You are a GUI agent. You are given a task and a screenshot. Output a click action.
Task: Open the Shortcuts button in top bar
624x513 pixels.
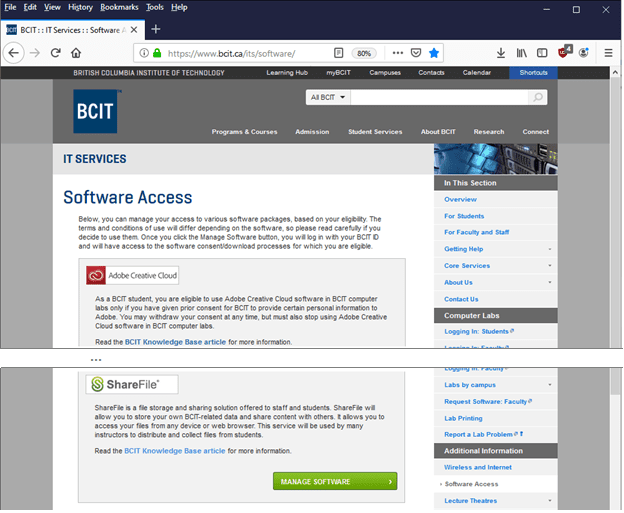pyautogui.click(x=533, y=72)
